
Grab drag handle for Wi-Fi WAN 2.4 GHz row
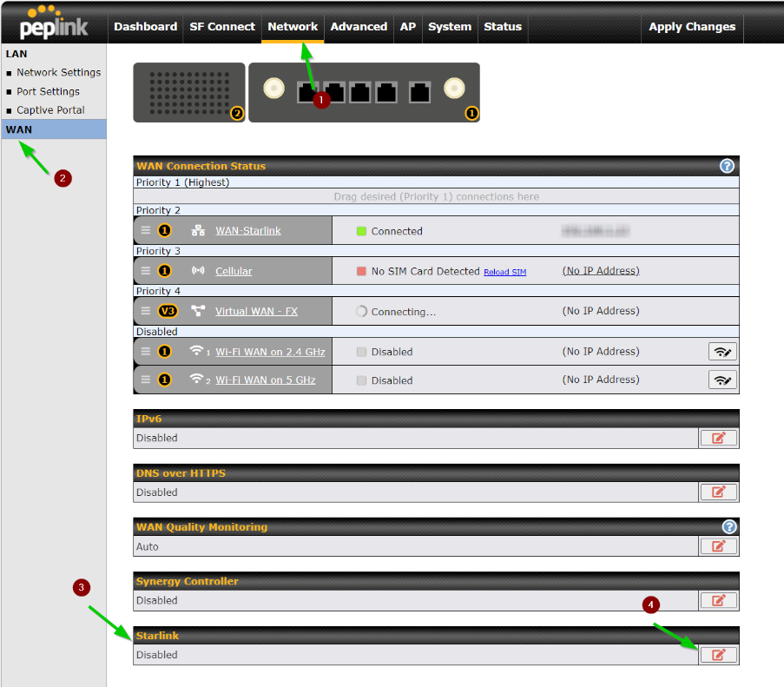click(x=146, y=352)
